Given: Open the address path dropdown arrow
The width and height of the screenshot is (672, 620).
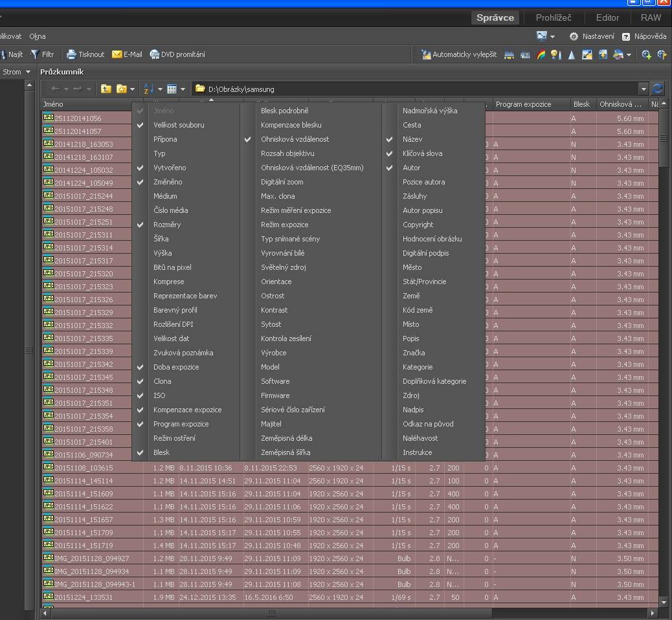Looking at the screenshot, I should click(x=644, y=89).
